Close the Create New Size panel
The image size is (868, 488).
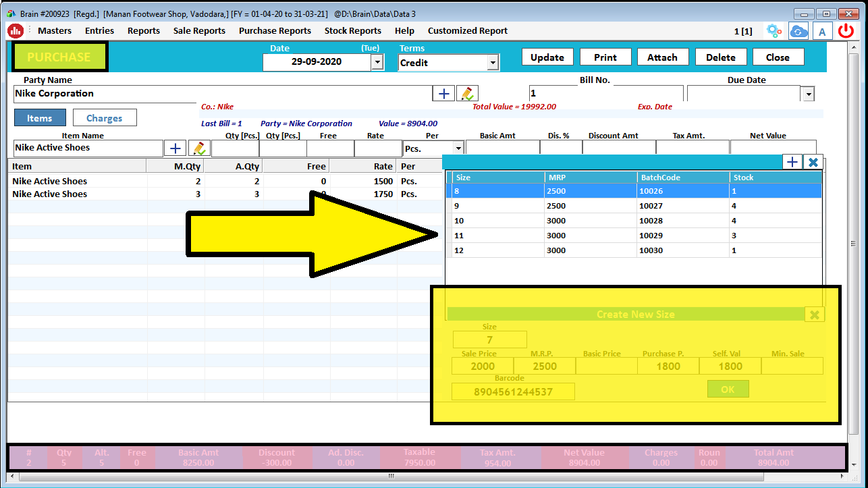(814, 314)
